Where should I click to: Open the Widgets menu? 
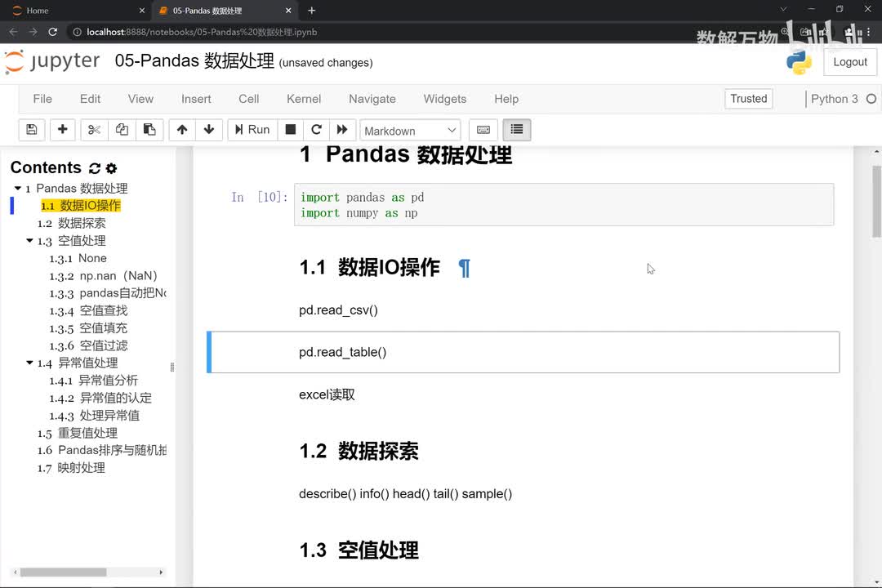click(x=445, y=99)
